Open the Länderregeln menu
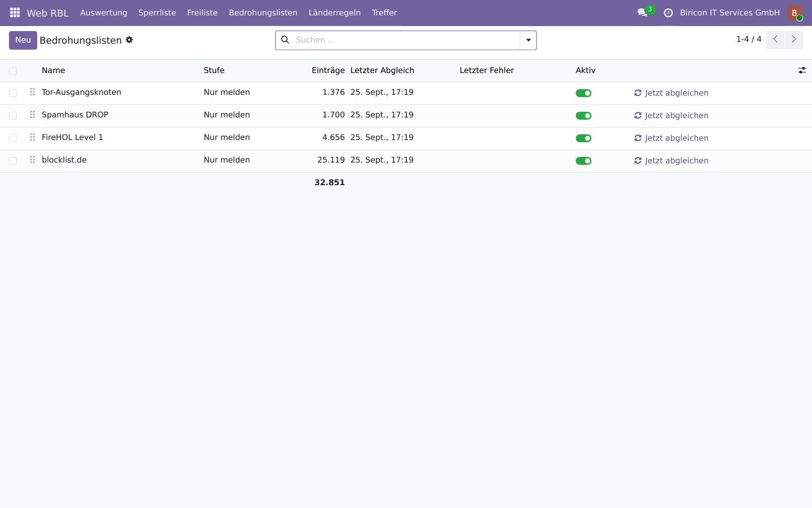 coord(335,13)
